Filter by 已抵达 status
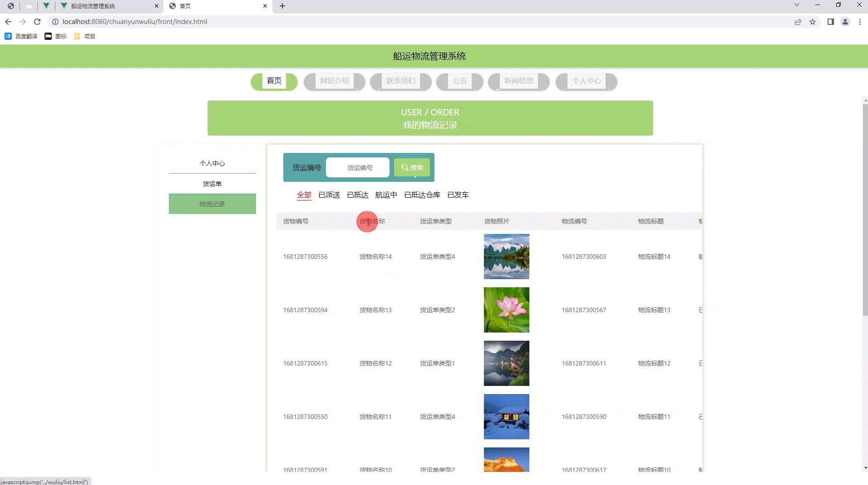The image size is (868, 485). coord(358,195)
